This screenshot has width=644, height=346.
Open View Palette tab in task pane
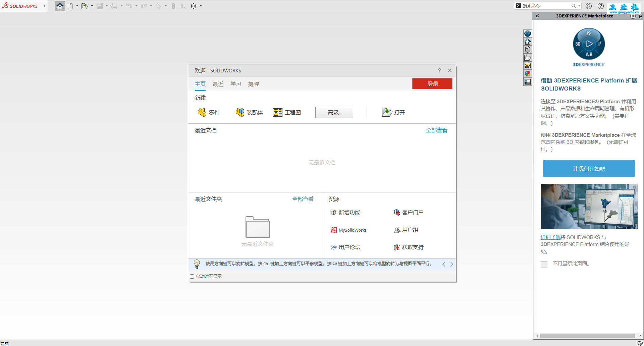coord(528,66)
